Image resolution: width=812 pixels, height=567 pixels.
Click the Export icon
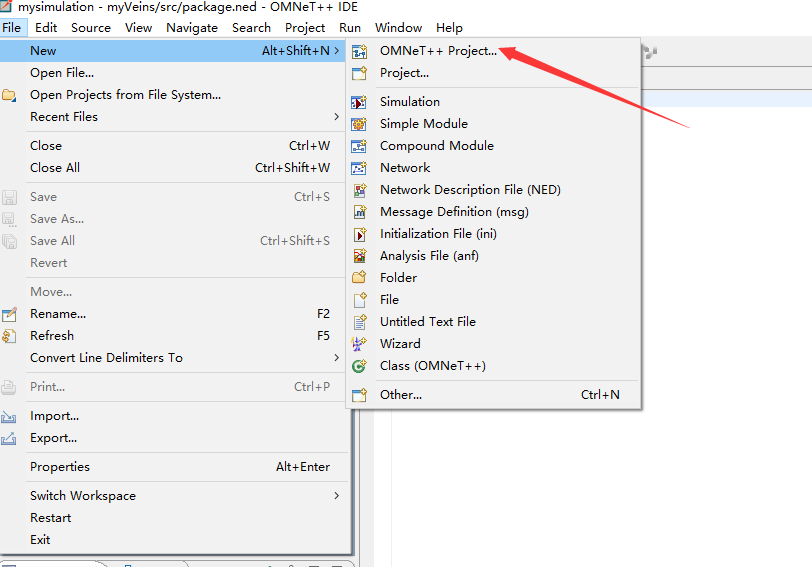[9, 439]
